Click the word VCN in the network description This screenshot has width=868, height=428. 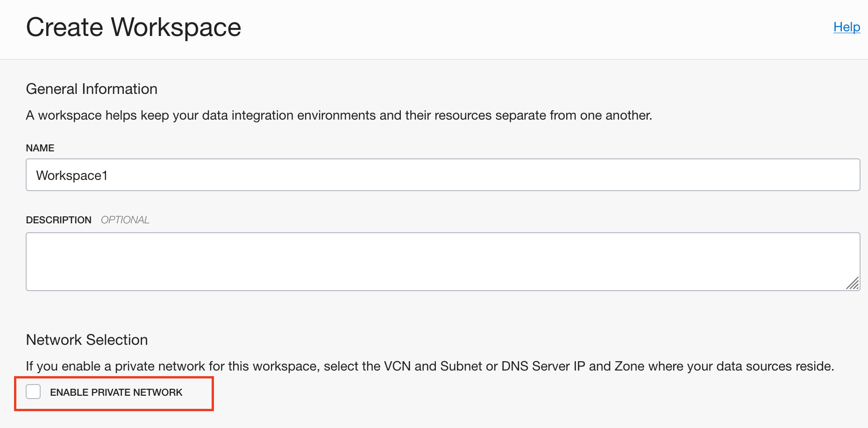click(x=397, y=366)
